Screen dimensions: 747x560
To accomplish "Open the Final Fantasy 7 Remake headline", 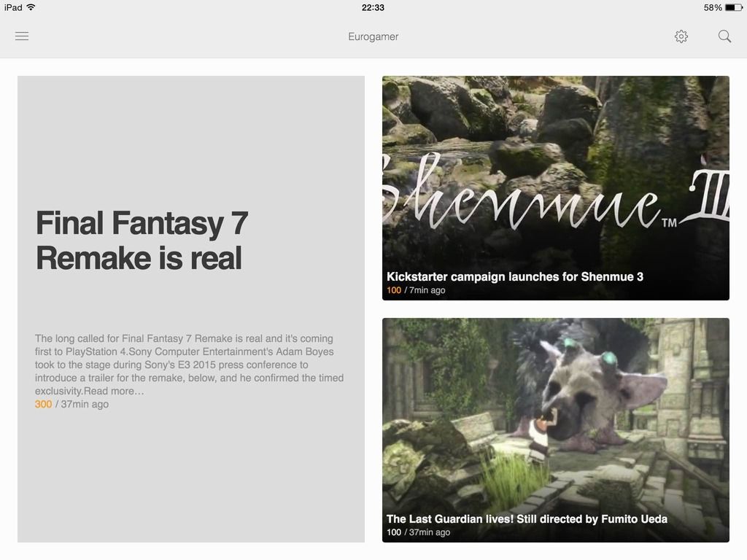I will click(x=142, y=241).
